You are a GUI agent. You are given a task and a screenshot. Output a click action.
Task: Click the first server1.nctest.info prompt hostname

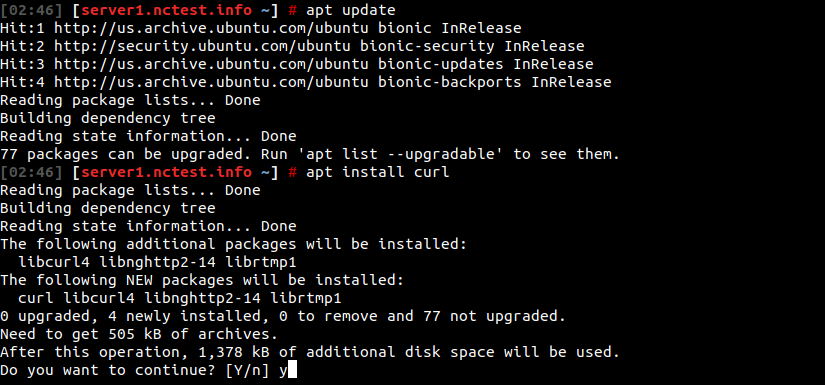click(166, 10)
